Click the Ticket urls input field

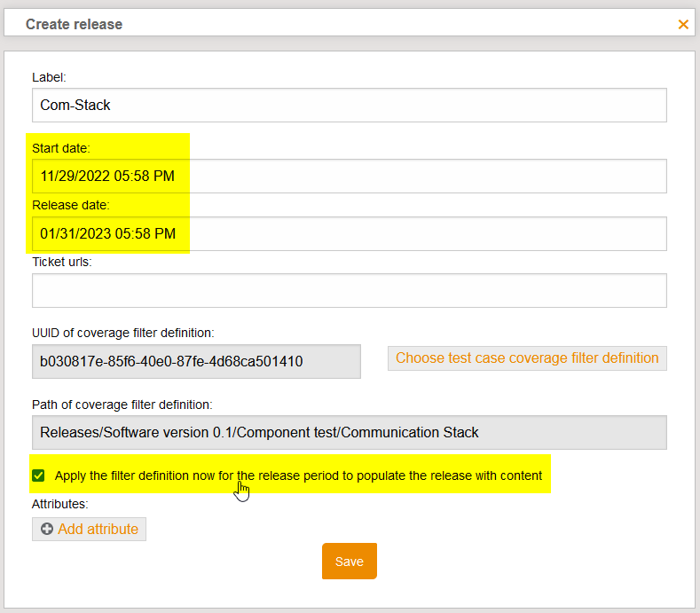349,290
